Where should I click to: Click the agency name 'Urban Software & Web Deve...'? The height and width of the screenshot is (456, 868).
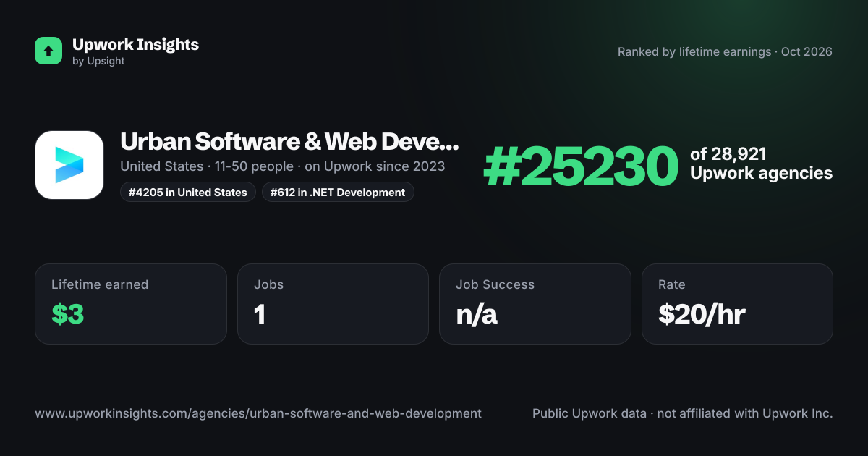pyautogui.click(x=289, y=141)
